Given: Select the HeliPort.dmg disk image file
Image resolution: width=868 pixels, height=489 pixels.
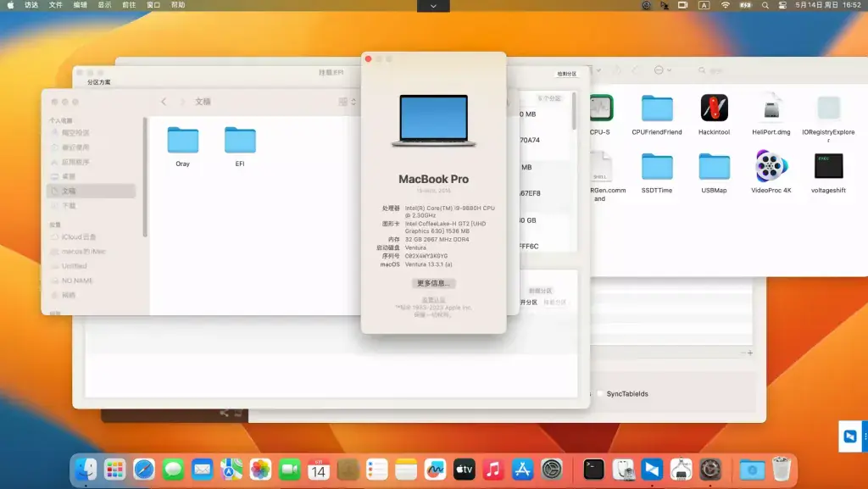Looking at the screenshot, I should click(771, 108).
